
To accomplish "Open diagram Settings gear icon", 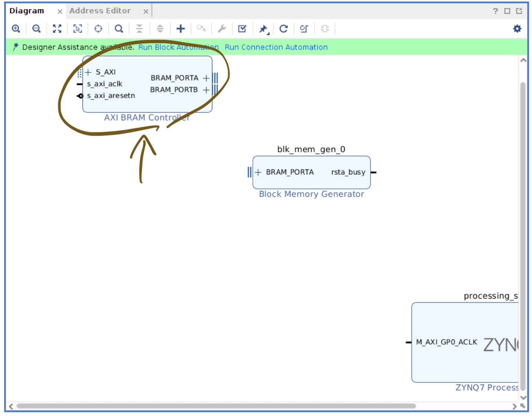I will pyautogui.click(x=517, y=29).
